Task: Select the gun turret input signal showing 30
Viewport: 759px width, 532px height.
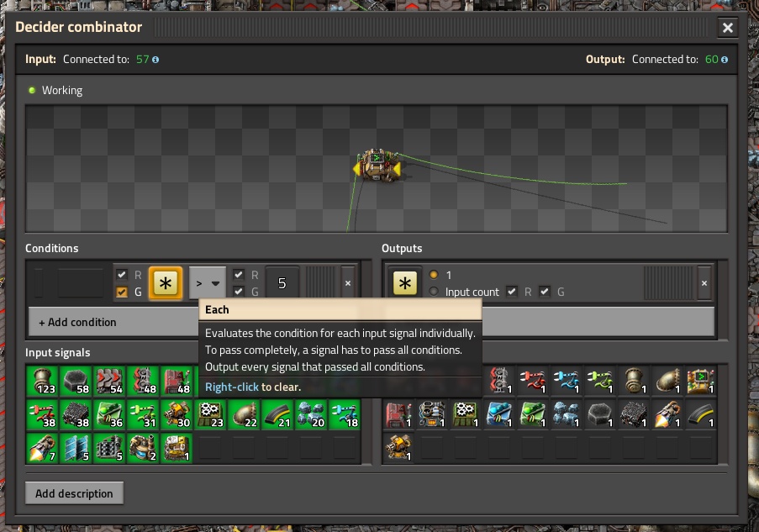Action: 177,415
